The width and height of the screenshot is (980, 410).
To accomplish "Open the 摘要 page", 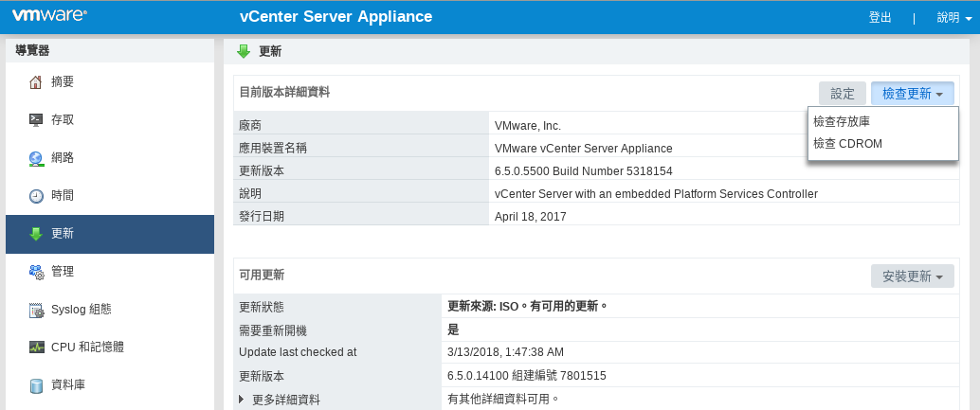I will click(x=110, y=81).
